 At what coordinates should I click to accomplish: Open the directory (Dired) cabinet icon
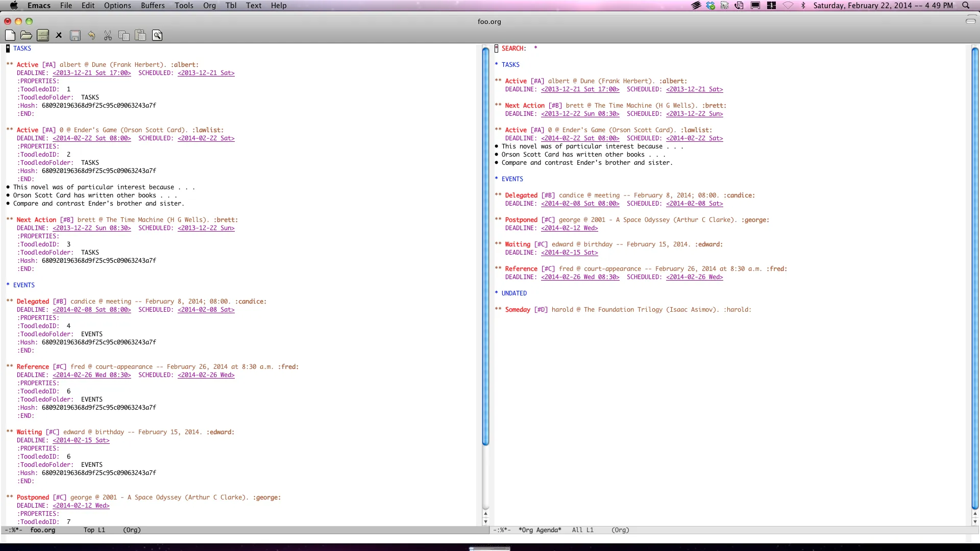(x=43, y=35)
